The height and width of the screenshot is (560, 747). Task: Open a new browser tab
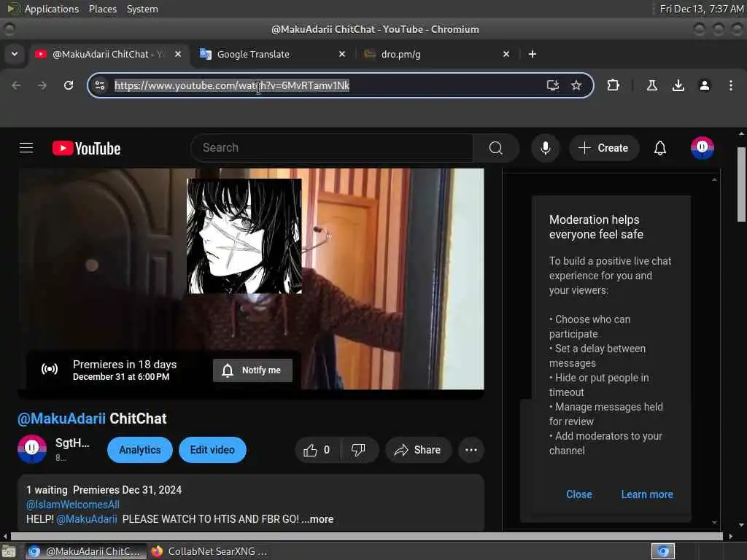532,54
